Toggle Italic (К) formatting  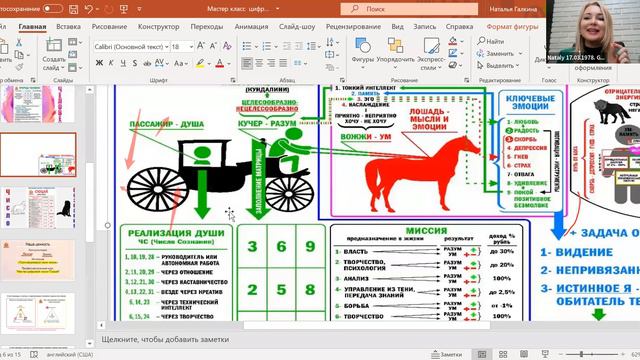tap(111, 63)
